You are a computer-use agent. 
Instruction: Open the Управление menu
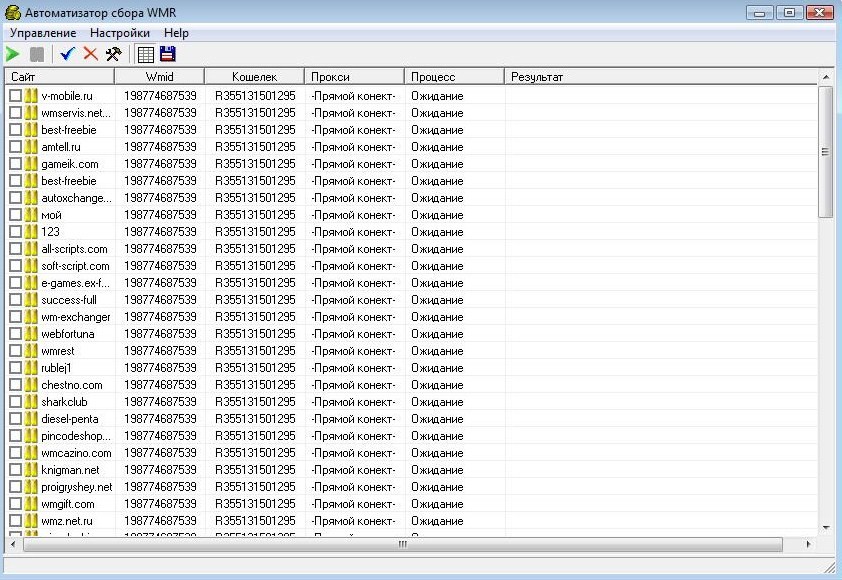(x=43, y=33)
